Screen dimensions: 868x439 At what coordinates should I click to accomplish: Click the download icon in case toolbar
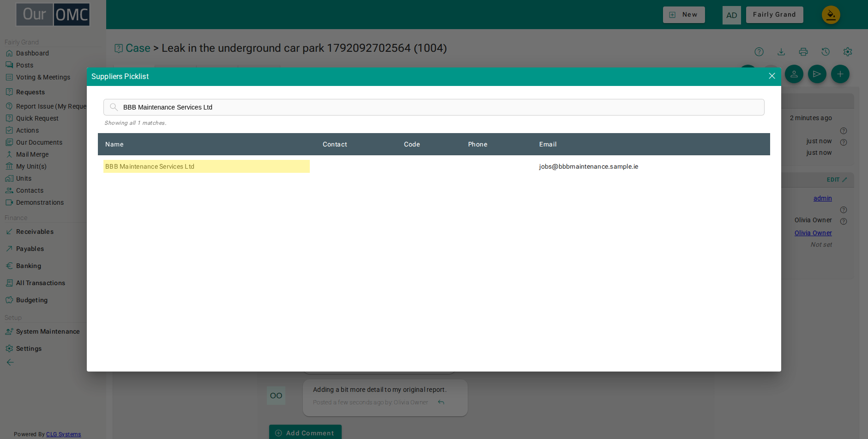click(x=781, y=52)
